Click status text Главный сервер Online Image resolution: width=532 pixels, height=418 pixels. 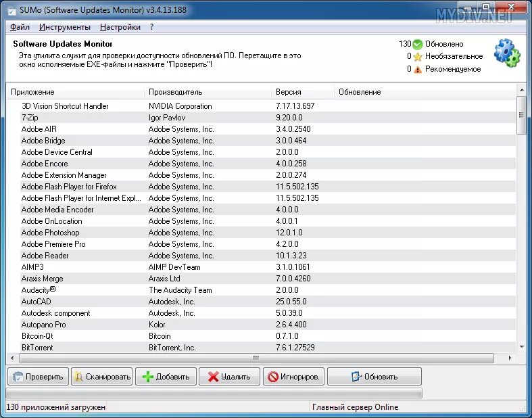356,407
